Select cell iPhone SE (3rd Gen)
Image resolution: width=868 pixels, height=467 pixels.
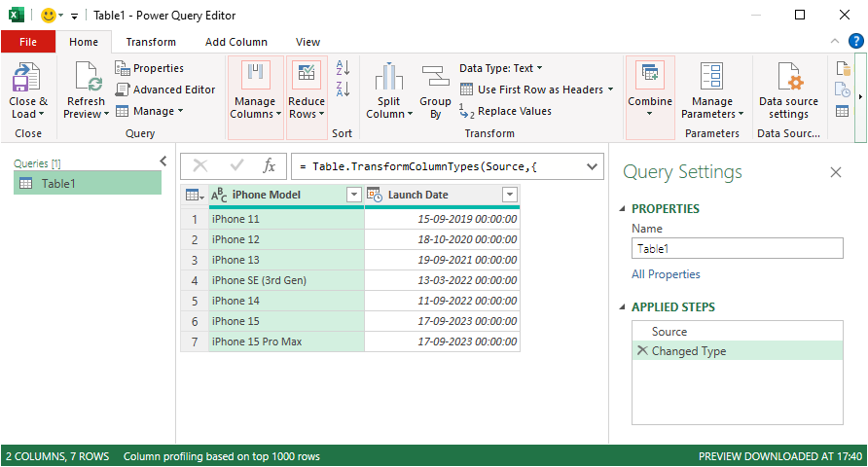pos(286,280)
